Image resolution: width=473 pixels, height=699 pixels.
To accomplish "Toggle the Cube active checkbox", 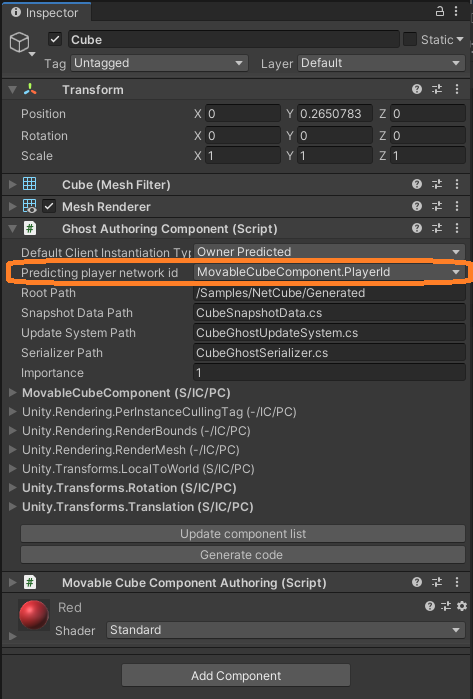I will pos(55,39).
